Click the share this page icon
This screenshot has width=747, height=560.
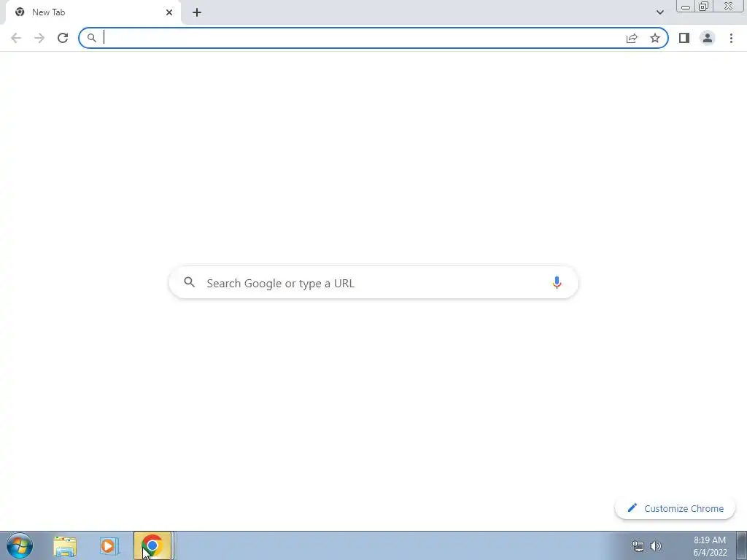(632, 38)
